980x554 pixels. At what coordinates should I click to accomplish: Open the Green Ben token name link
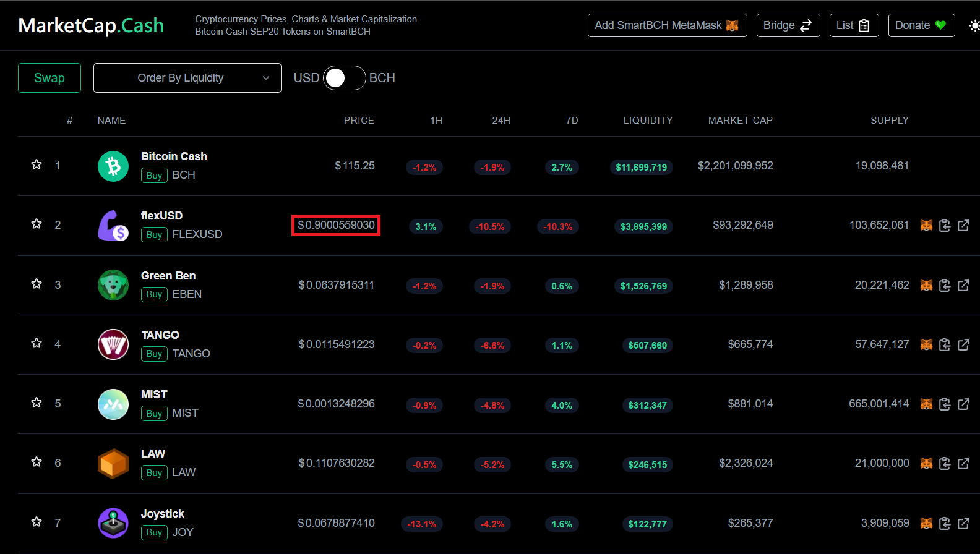point(168,276)
